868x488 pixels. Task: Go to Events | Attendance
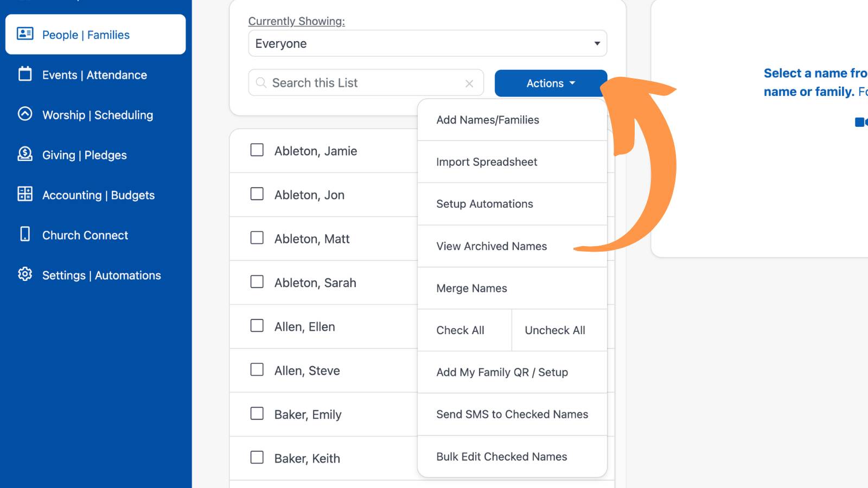coord(95,75)
